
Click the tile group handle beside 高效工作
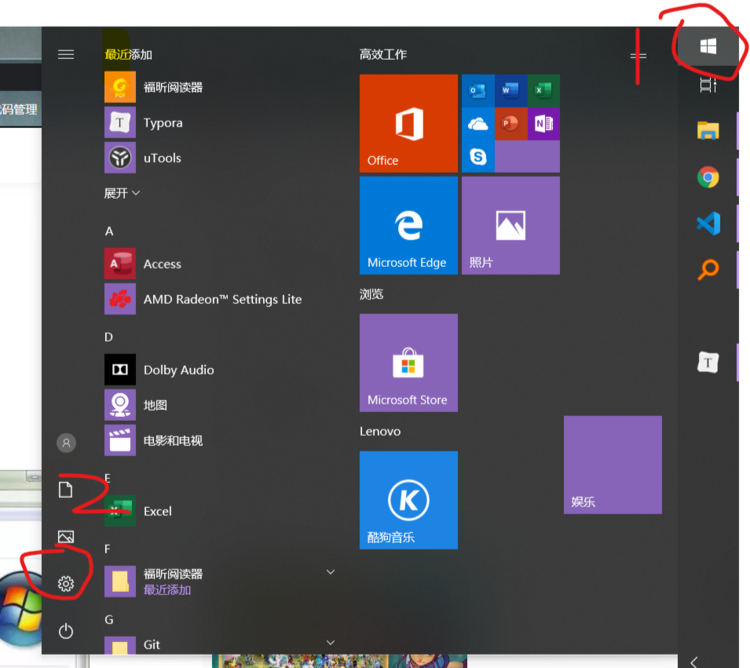pos(638,56)
